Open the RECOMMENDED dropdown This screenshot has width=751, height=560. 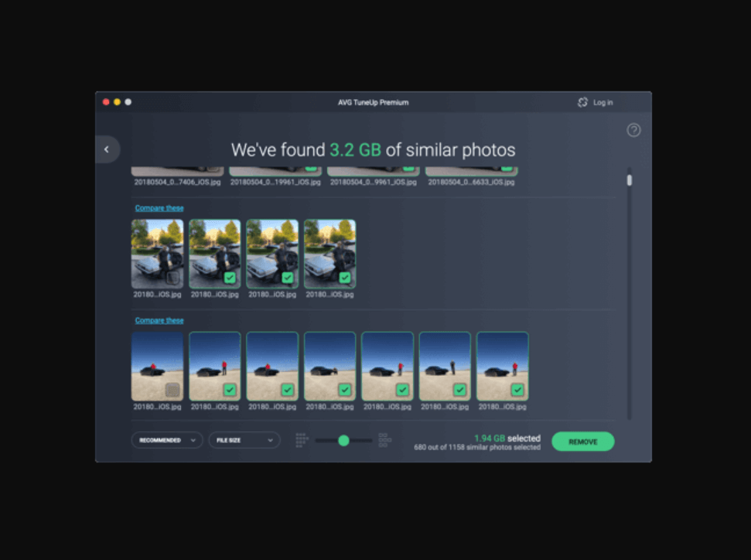click(x=166, y=439)
